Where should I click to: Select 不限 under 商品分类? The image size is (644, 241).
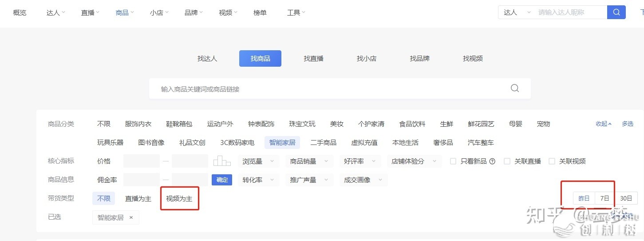tap(104, 124)
